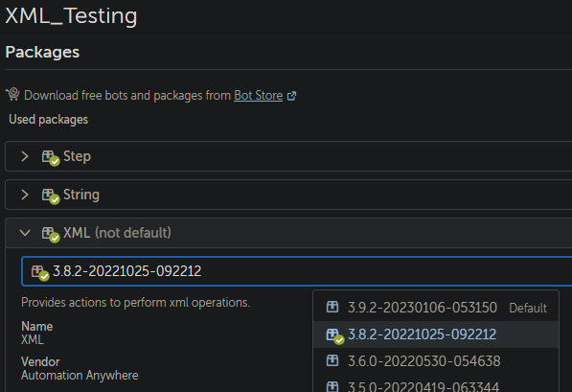Click package icon next to version 3.6.0

pos(332,360)
